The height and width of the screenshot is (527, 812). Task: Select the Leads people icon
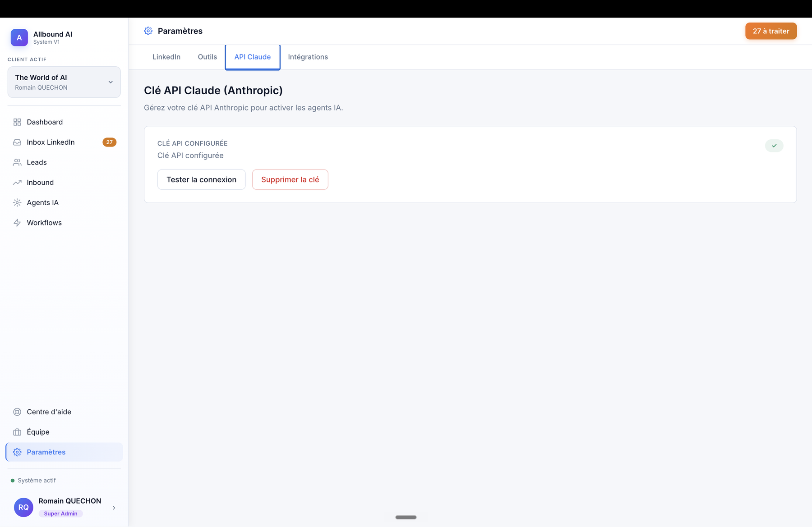[x=17, y=162]
